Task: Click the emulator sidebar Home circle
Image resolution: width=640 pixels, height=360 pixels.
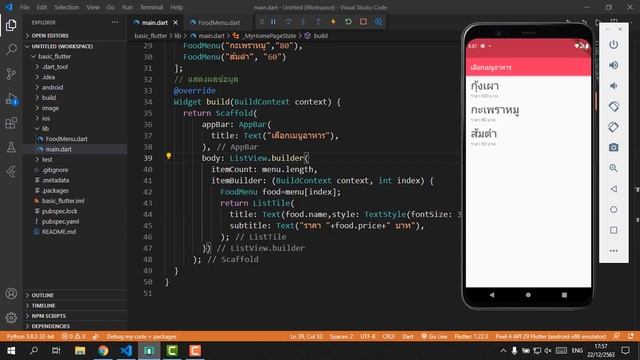Action: tap(613, 209)
